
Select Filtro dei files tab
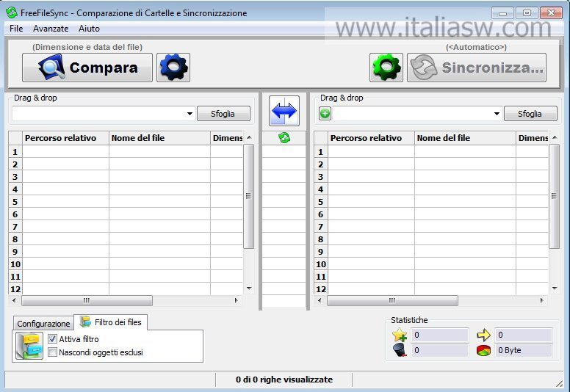[111, 322]
